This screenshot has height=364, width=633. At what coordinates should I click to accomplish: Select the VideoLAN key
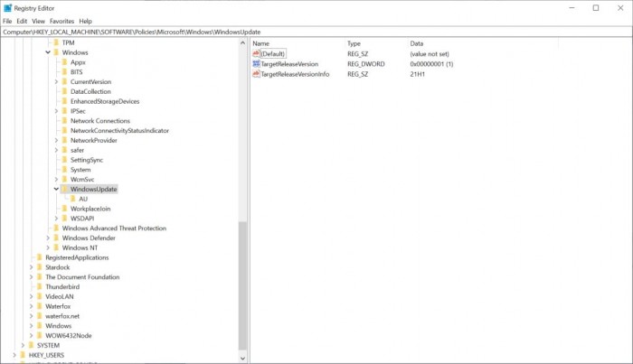pyautogui.click(x=60, y=296)
